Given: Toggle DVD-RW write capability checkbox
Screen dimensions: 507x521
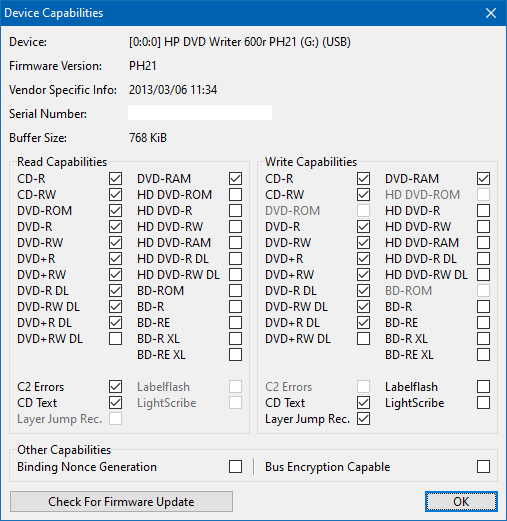Looking at the screenshot, I should tap(363, 242).
